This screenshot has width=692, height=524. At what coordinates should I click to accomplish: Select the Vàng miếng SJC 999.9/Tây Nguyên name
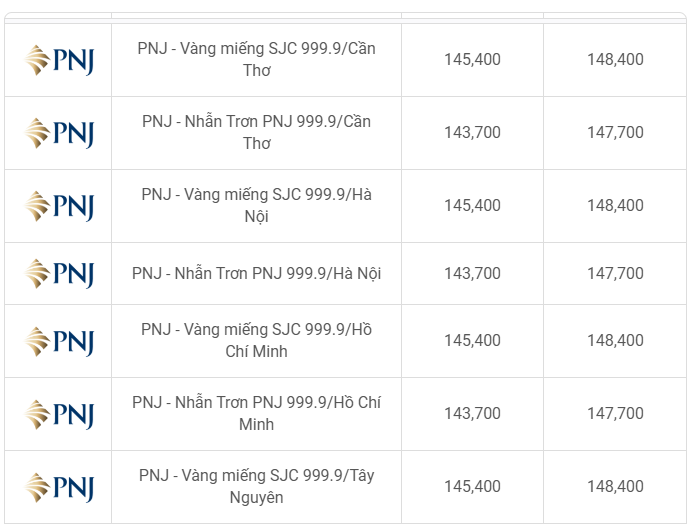[256, 486]
